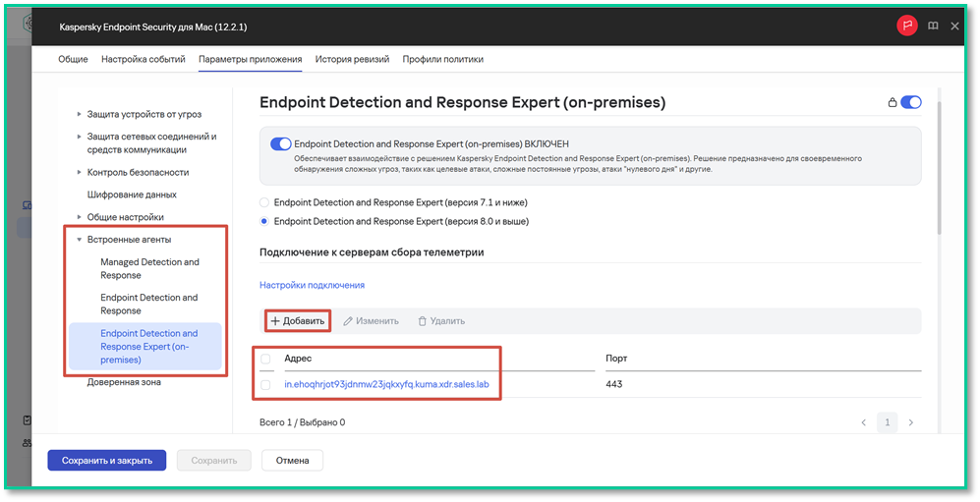Expand Контроль безопасности tree node
The height and width of the screenshot is (502, 980).
(x=79, y=172)
